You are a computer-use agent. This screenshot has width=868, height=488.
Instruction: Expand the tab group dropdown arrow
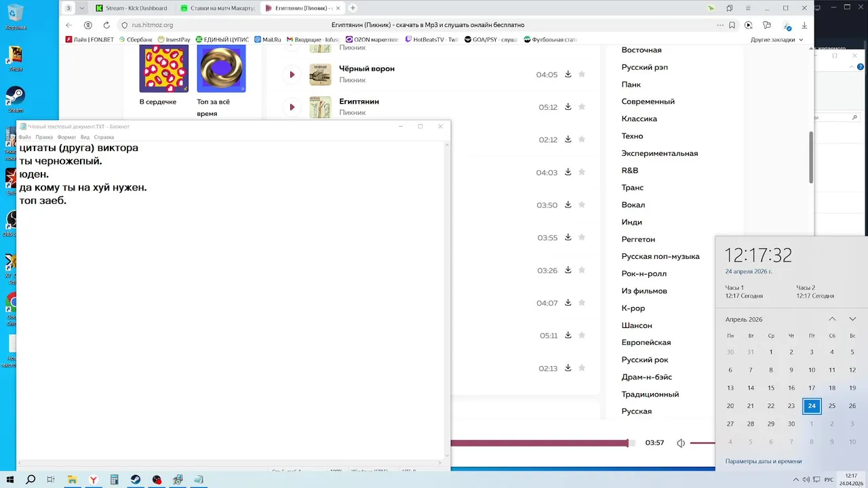tap(82, 8)
